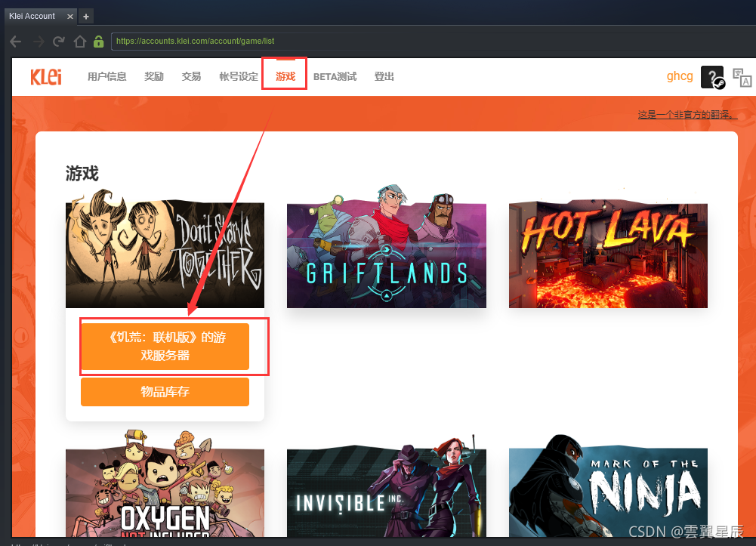The width and height of the screenshot is (756, 546).
Task: Select the 游戏 navigation item
Action: (x=285, y=76)
